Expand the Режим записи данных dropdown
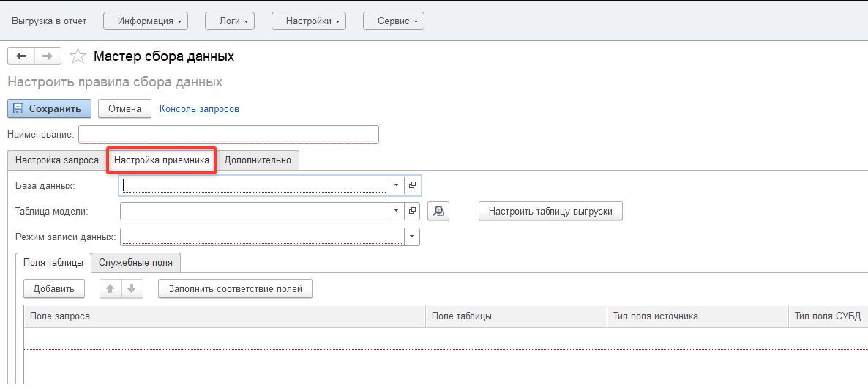The image size is (868, 391). [x=411, y=237]
